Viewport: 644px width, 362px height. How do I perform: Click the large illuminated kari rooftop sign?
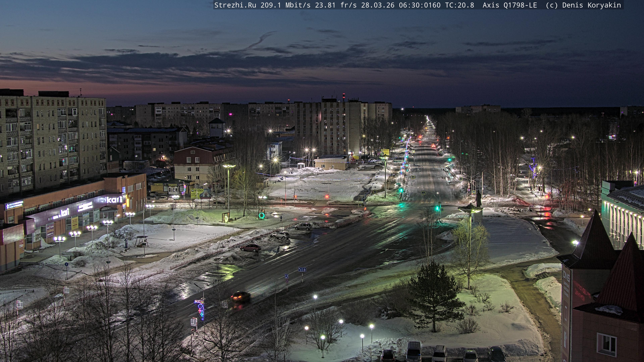(x=114, y=200)
